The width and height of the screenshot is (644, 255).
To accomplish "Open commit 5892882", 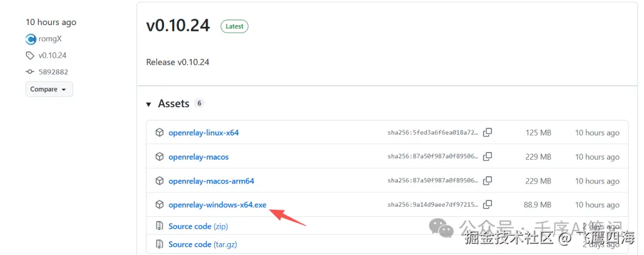I will pos(53,72).
